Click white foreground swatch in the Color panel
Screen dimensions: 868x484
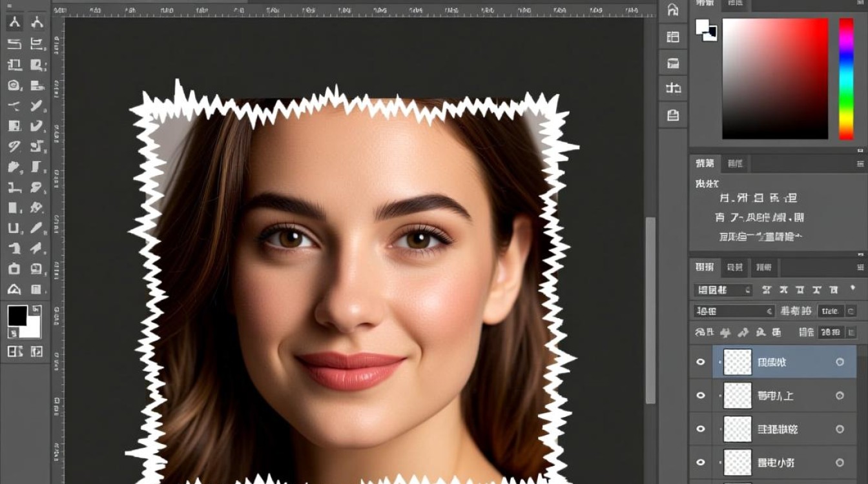coord(703,28)
